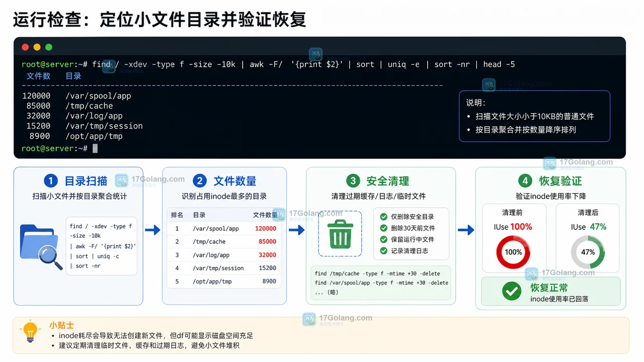The image size is (644, 362).
Task: Click the note 按目录聚合并按数量降序排列
Action: click(526, 130)
